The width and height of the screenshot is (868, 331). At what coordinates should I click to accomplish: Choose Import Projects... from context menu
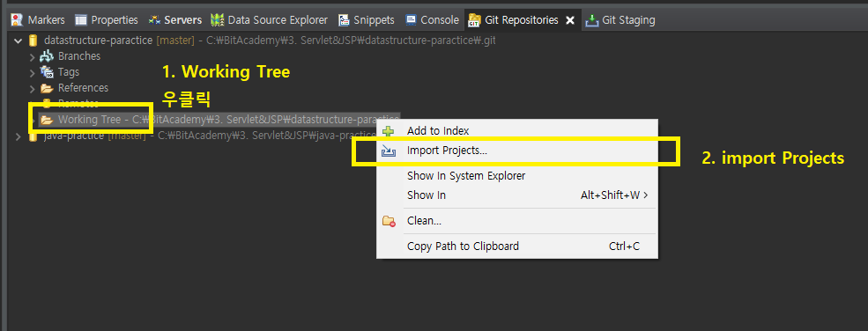coord(517,151)
